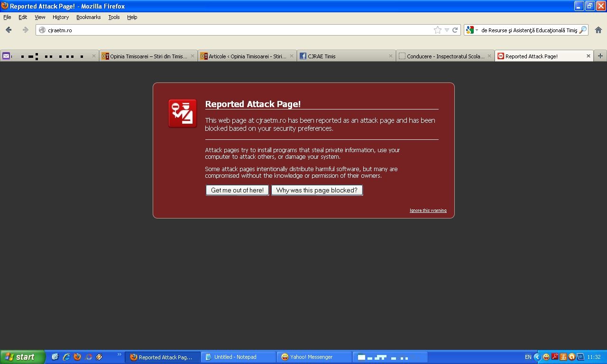Screen dimensions: 607x364
Task: Open the URL history dropdown arrow
Action: tap(446, 30)
